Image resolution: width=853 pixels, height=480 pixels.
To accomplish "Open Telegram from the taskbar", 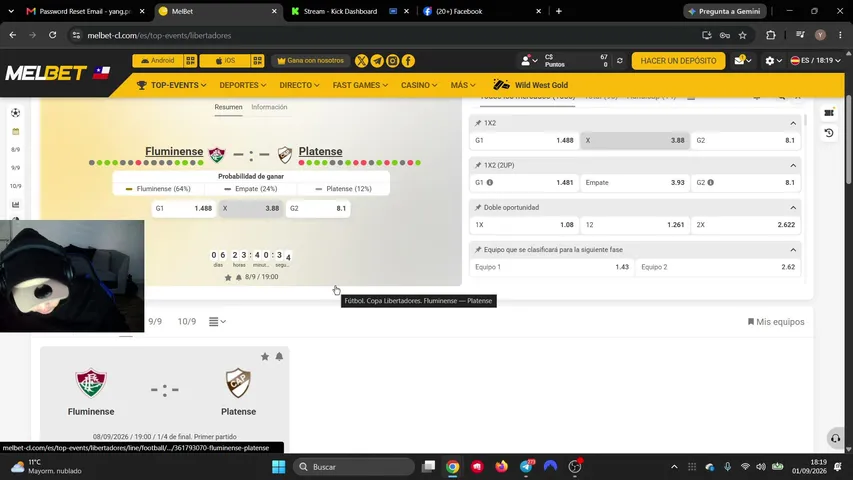I will 526,467.
